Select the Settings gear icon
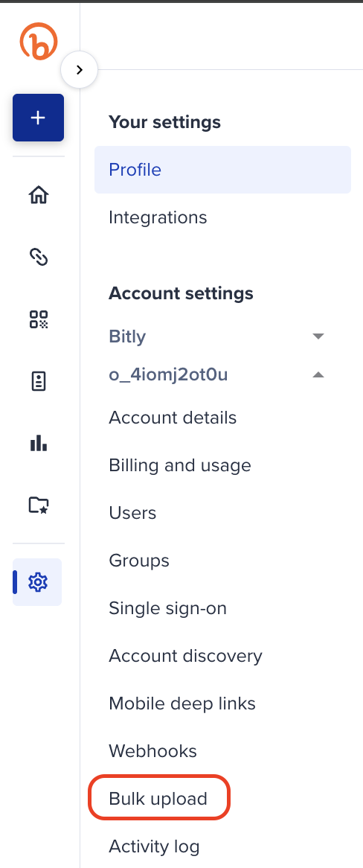 38,582
